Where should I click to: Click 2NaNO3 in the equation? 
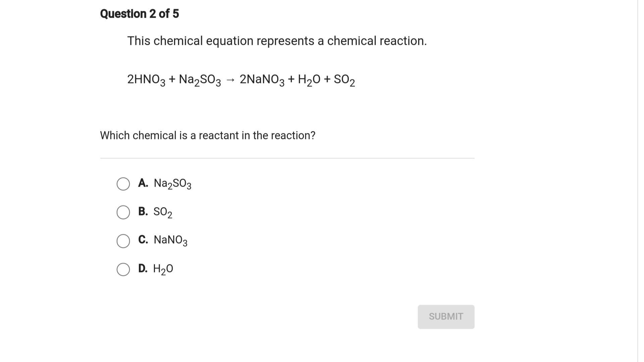click(262, 80)
